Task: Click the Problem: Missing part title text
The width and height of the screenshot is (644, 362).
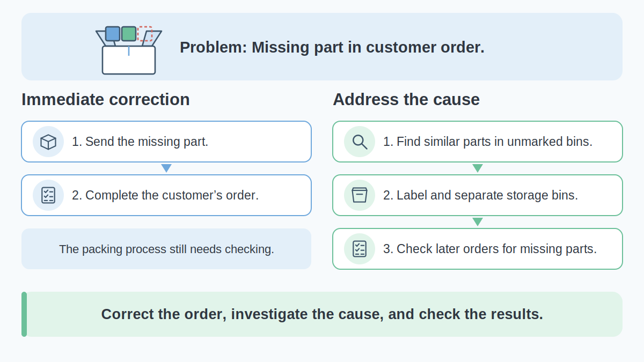Action: (332, 47)
